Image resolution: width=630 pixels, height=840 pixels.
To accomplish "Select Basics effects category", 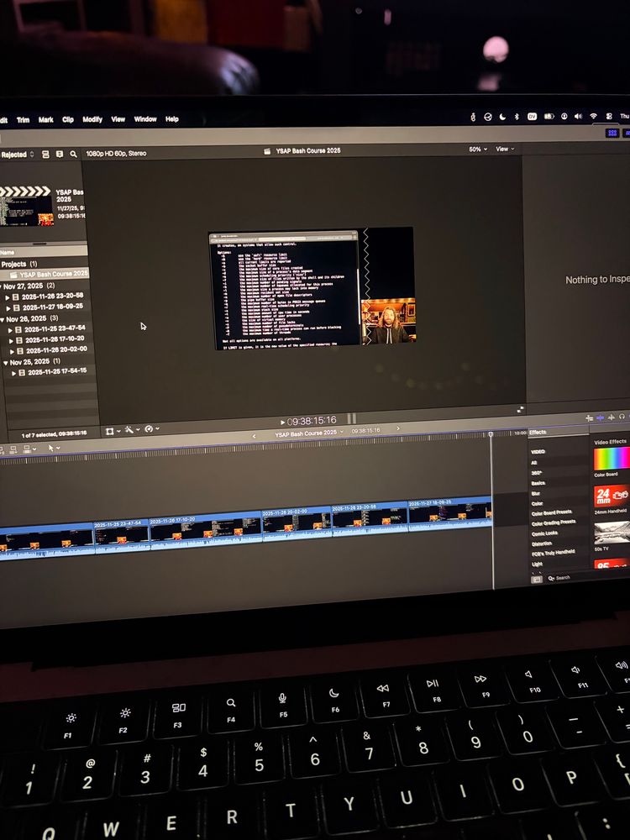I will tap(538, 483).
